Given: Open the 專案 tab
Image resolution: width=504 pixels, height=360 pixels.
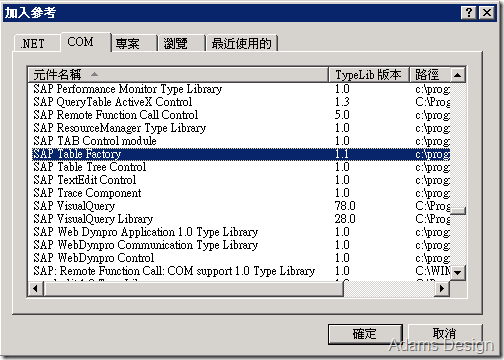Looking at the screenshot, I should point(134,43).
